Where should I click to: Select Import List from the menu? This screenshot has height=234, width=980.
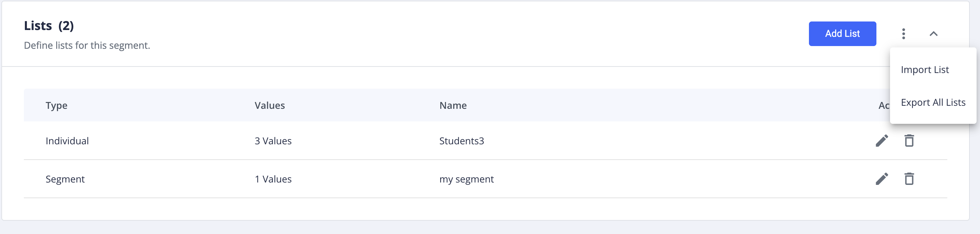(924, 70)
